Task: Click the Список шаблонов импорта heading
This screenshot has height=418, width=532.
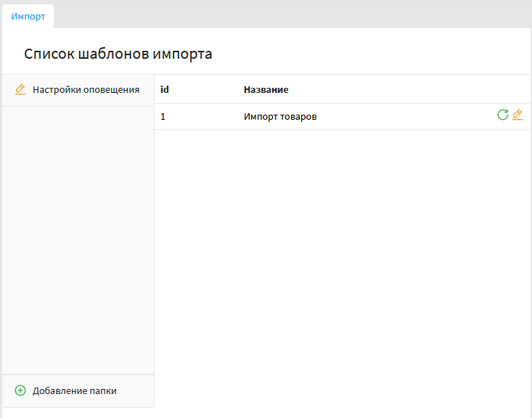Action: coord(118,54)
